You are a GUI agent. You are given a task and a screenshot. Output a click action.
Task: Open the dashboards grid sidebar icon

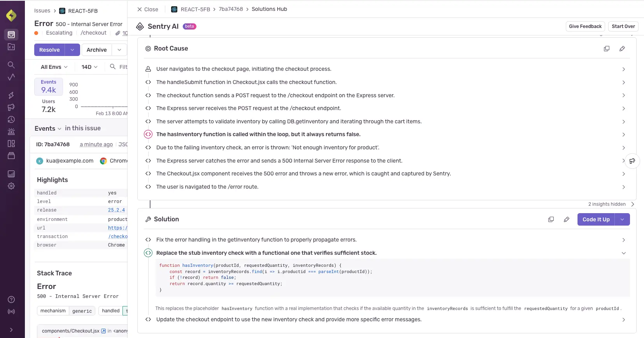point(11,144)
